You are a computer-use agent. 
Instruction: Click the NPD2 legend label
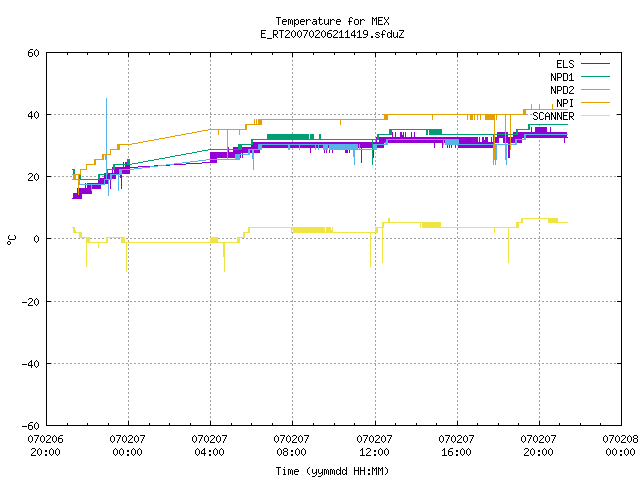[x=562, y=90]
